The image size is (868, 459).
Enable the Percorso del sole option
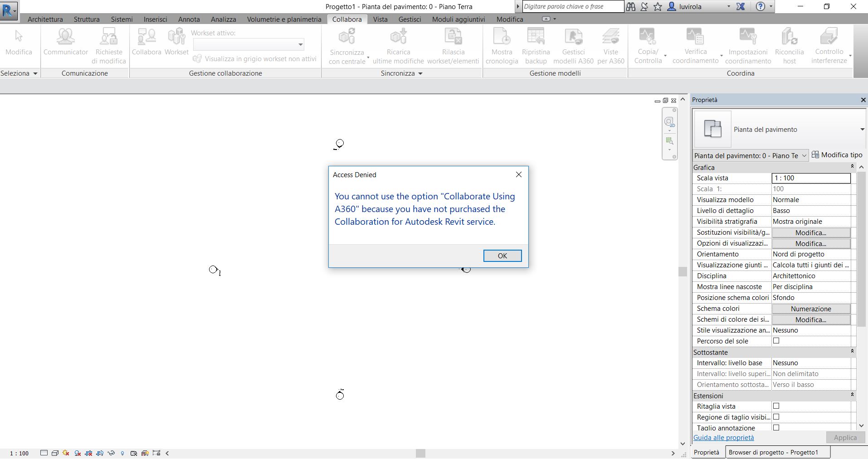click(x=776, y=341)
